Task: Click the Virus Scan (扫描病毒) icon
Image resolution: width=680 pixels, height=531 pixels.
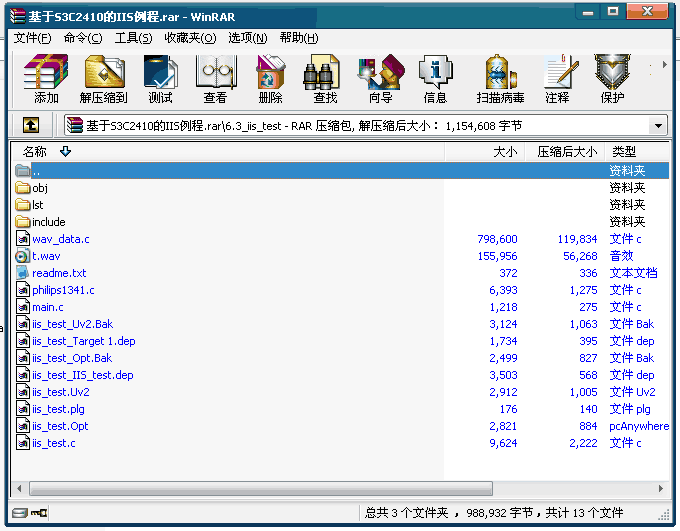Action: point(500,72)
